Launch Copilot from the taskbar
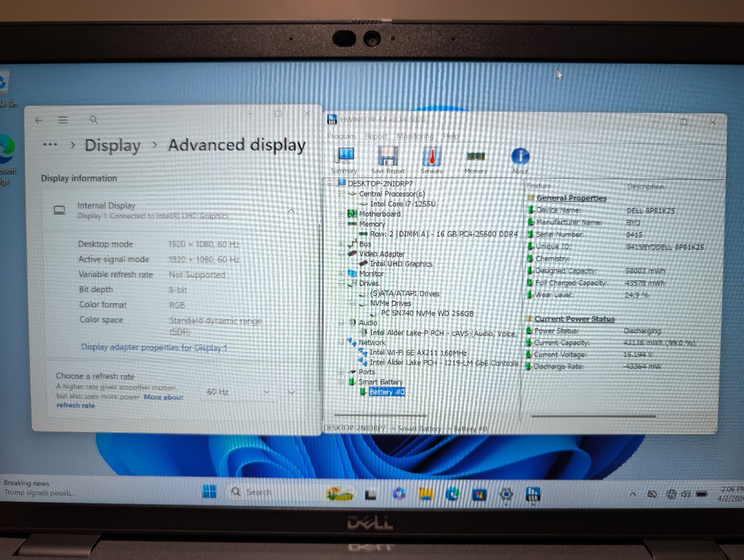 [398, 493]
